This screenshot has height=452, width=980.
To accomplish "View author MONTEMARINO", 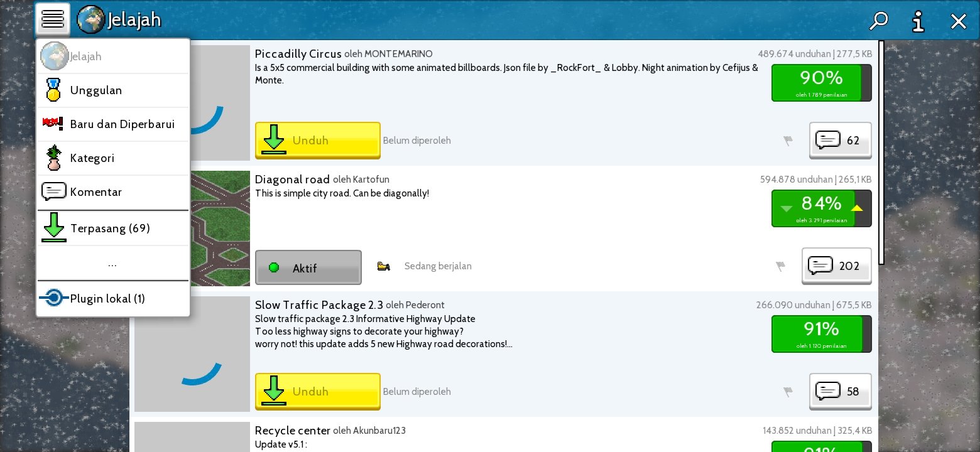I will pos(398,55).
